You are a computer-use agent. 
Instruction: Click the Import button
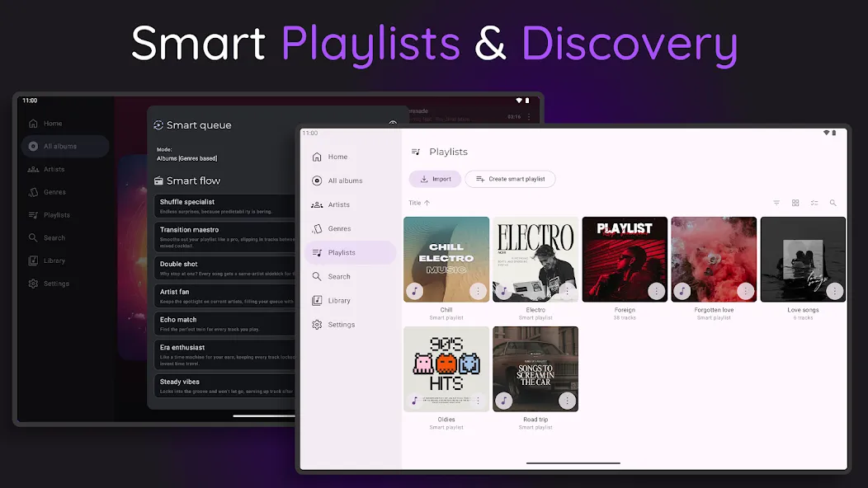point(435,179)
